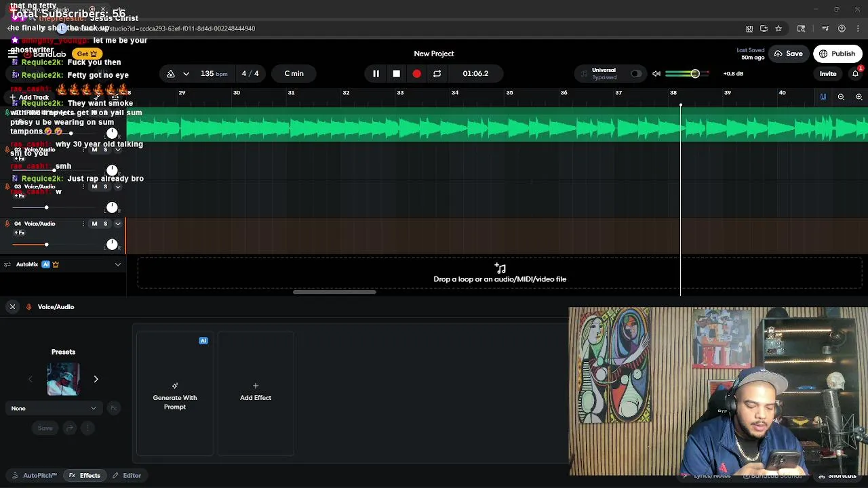Click the horizontal timeline scrollbar
Image resolution: width=868 pixels, height=488 pixels.
click(334, 292)
